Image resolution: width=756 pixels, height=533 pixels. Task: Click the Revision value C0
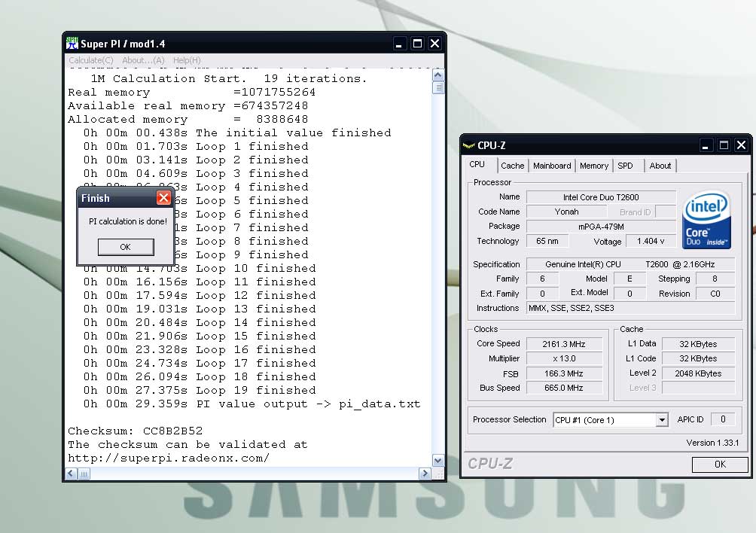(x=715, y=294)
